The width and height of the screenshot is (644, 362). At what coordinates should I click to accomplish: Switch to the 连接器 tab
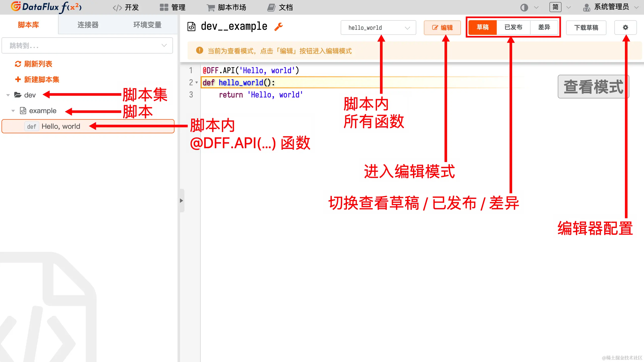pyautogui.click(x=88, y=25)
